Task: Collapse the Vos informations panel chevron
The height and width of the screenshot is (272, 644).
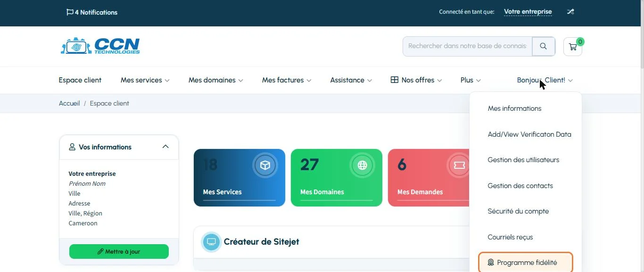Action: point(165,147)
